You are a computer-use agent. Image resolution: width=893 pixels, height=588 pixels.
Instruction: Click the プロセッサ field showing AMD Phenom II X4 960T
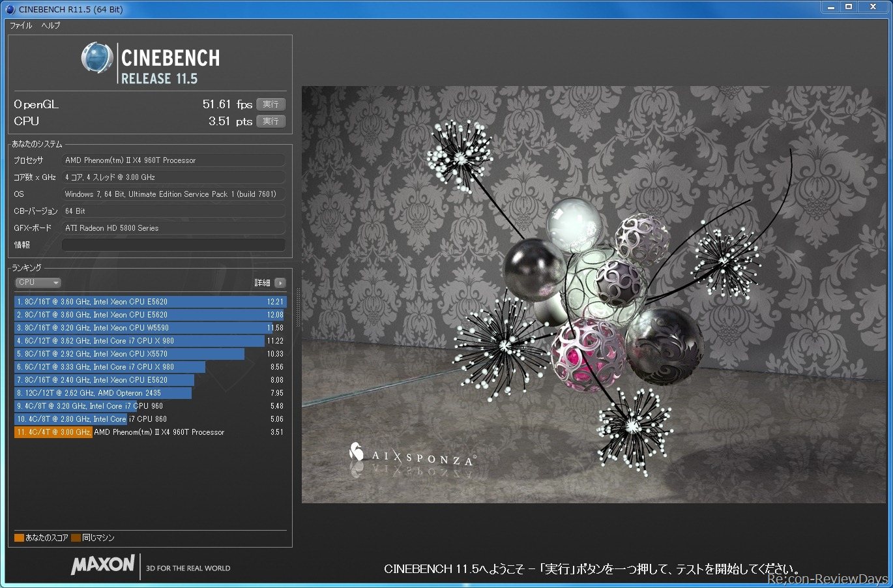173,160
